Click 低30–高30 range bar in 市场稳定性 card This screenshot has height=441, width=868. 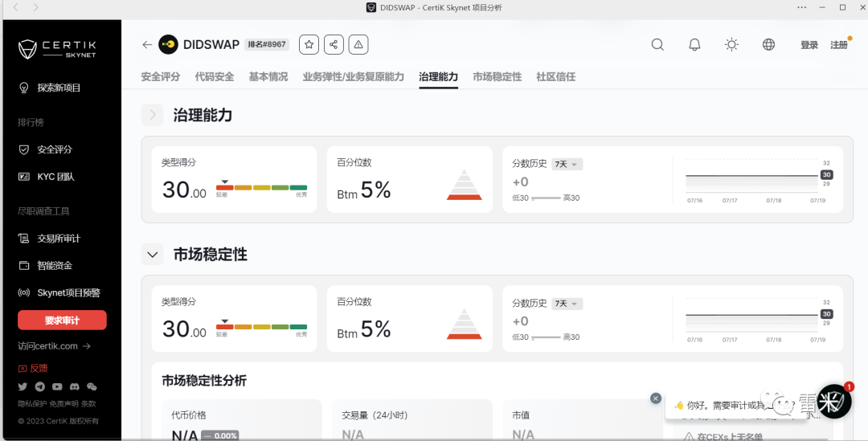(546, 337)
